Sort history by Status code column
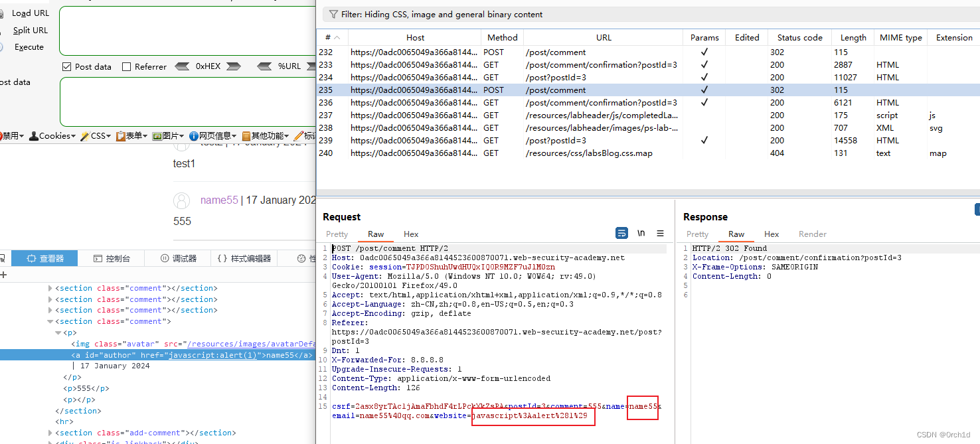This screenshot has height=444, width=980. coord(799,38)
